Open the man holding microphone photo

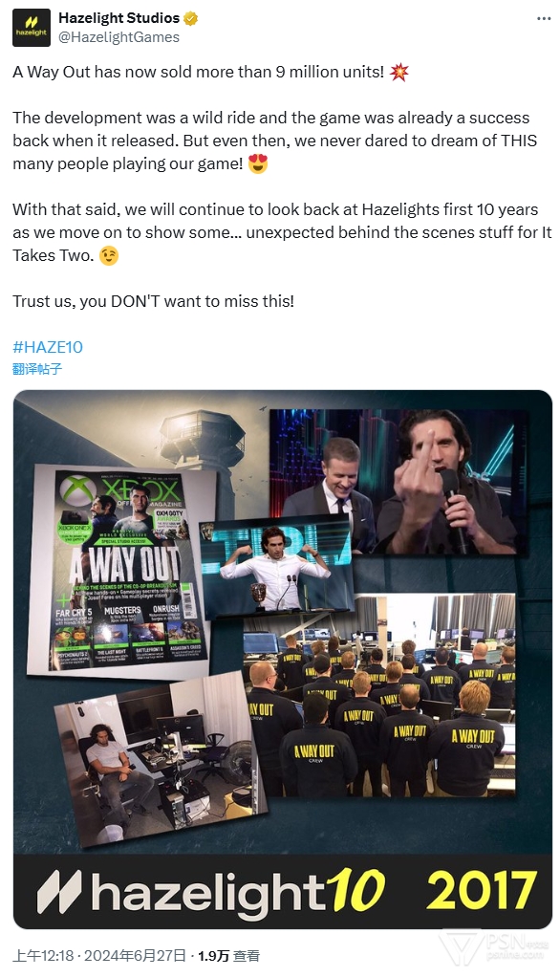point(398,480)
